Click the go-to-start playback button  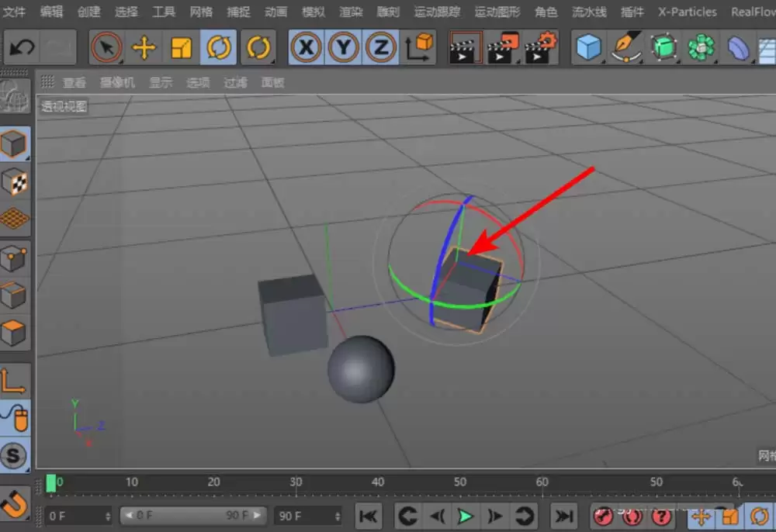pos(369,516)
